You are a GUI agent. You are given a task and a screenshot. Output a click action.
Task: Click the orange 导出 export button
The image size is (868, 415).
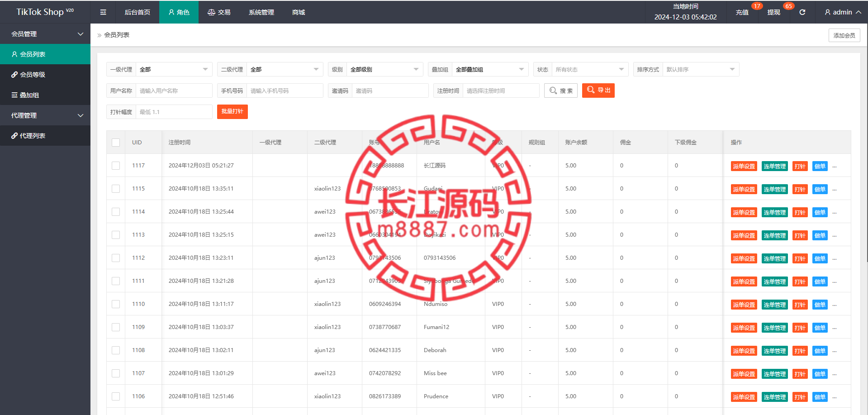[598, 91]
